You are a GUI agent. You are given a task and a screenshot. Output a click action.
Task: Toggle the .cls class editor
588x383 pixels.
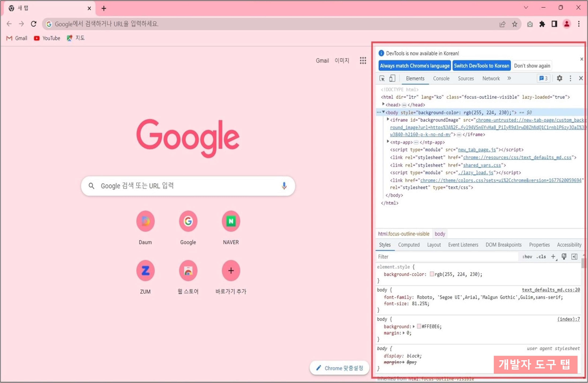tap(541, 257)
